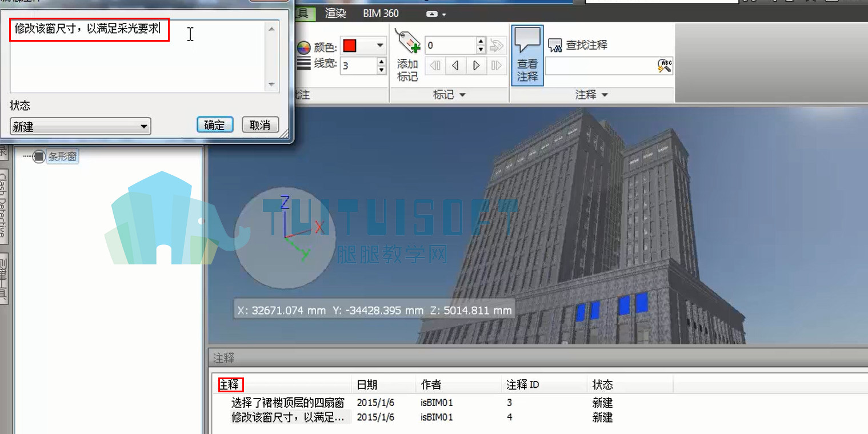Increase the 线宽 line thickness value
868x434 pixels.
pos(382,62)
